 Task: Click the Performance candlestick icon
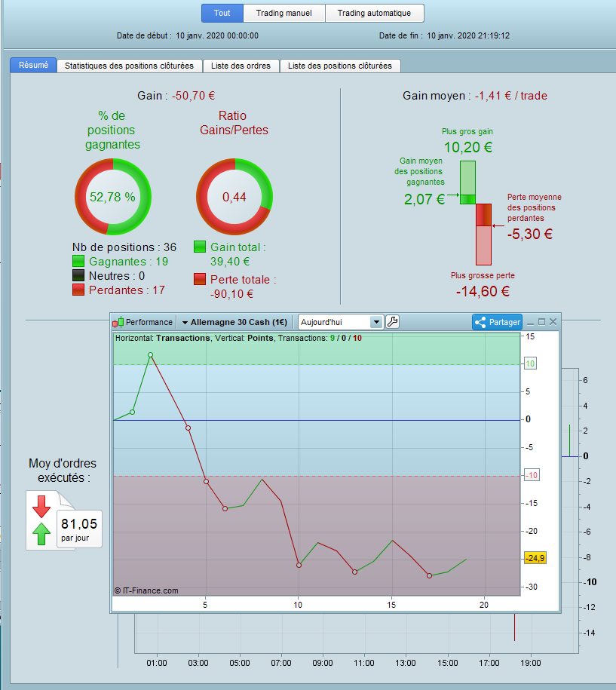point(118,323)
